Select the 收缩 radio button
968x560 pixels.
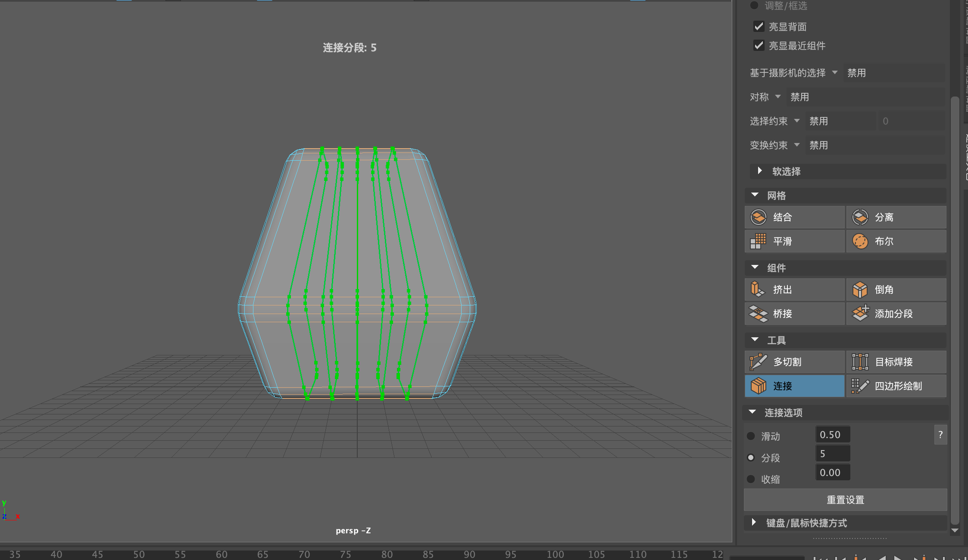(751, 479)
